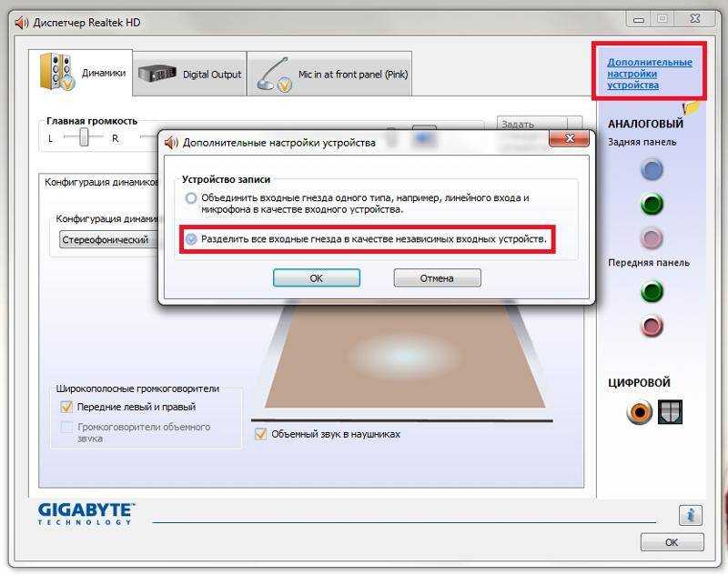Image resolution: width=728 pixels, height=575 pixels.
Task: Click the yellow folder connector settings icon
Action: pyautogui.click(x=691, y=108)
